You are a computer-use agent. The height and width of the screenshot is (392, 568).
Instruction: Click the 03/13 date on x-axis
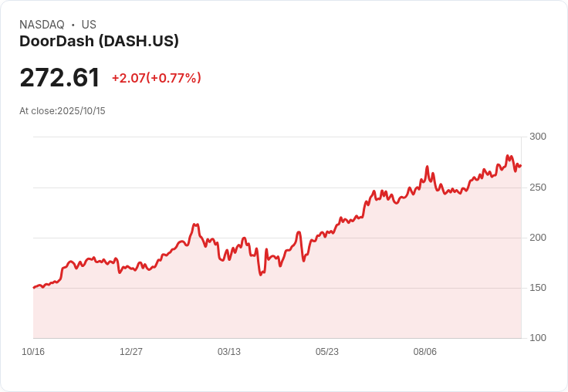229,352
